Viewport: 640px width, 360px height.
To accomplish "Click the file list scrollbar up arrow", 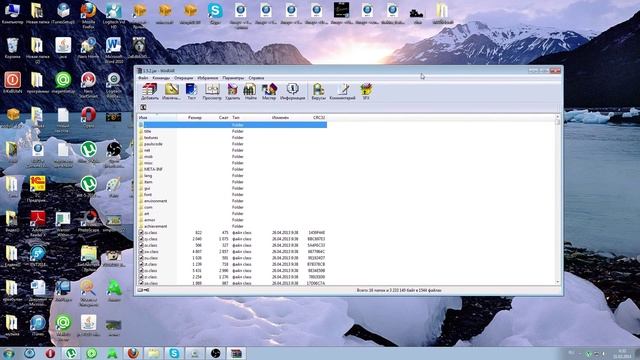I will tap(558, 117).
